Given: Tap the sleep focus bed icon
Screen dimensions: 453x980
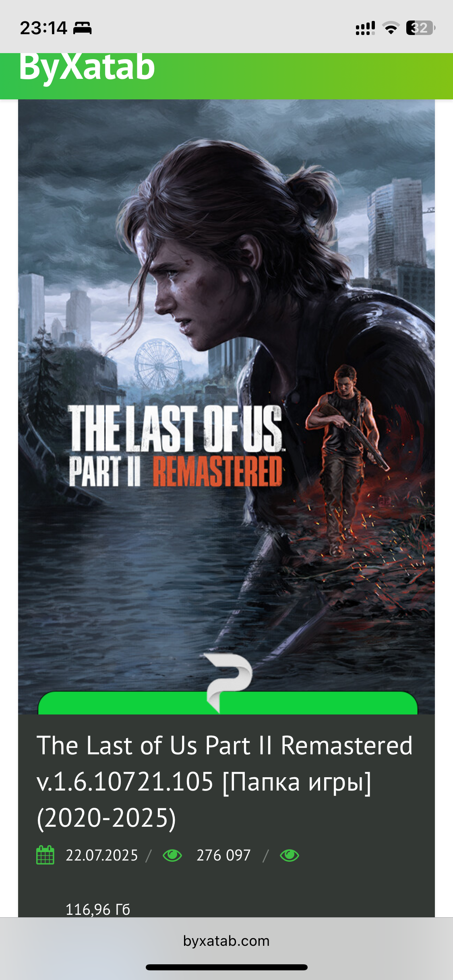Looking at the screenshot, I should pyautogui.click(x=83, y=28).
